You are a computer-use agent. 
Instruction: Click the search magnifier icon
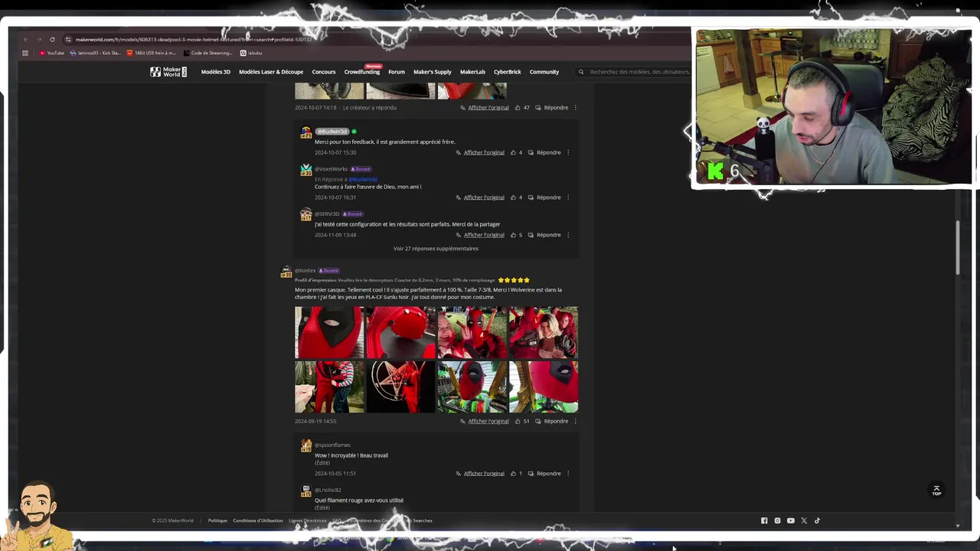pos(581,72)
